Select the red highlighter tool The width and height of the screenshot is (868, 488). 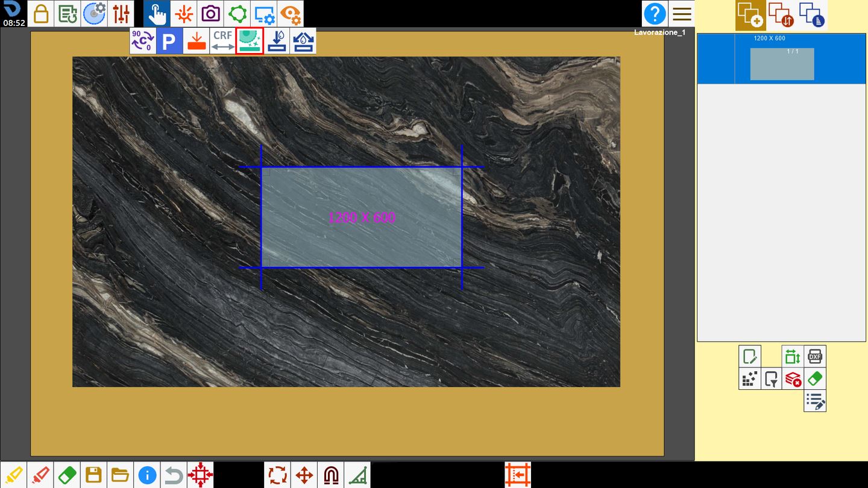[40, 475]
